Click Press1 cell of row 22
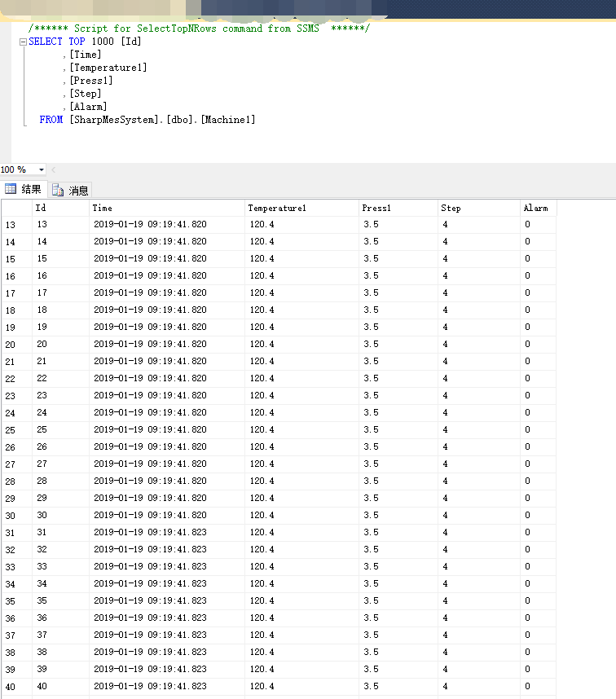 398,379
